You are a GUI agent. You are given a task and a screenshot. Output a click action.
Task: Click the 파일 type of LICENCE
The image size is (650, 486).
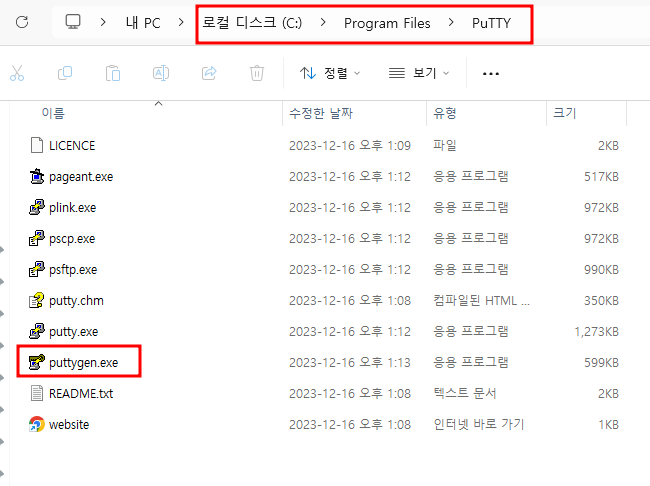coord(445,146)
